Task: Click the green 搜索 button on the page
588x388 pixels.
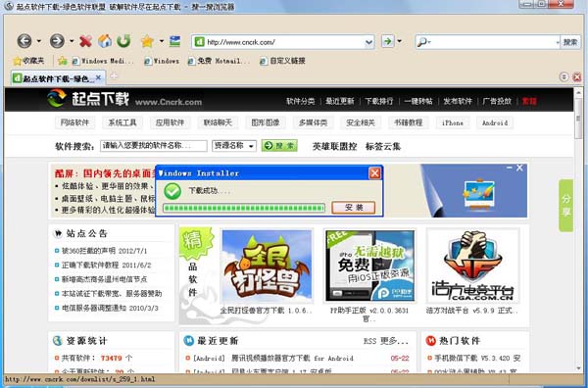Action: tap(279, 146)
